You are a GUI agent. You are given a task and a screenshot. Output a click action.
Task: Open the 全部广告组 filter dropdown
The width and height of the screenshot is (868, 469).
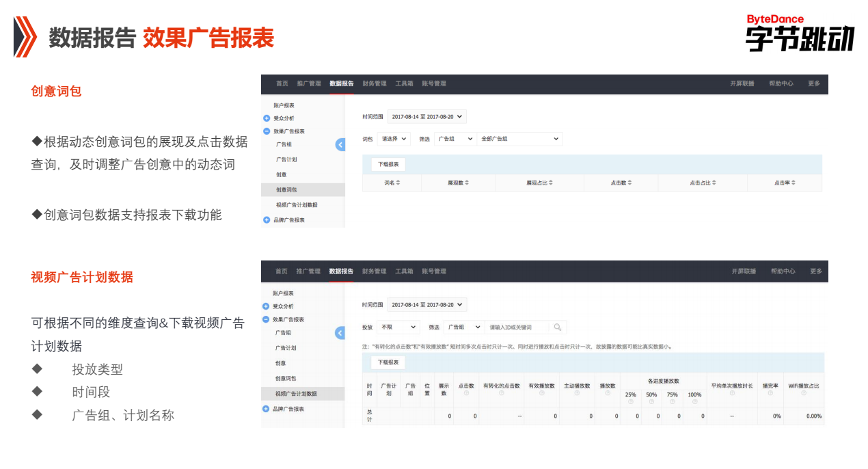coord(519,139)
